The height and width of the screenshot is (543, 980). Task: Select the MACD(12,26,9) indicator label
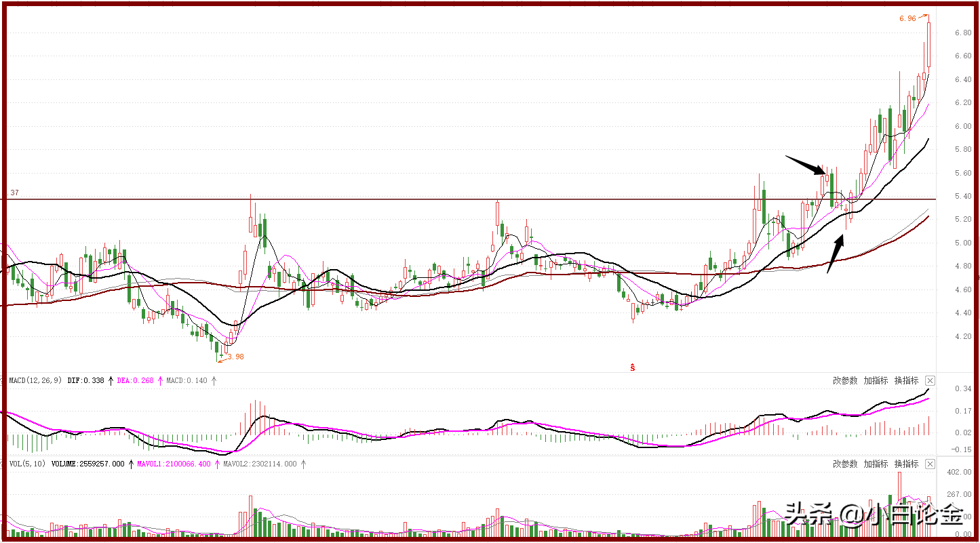coord(35,381)
